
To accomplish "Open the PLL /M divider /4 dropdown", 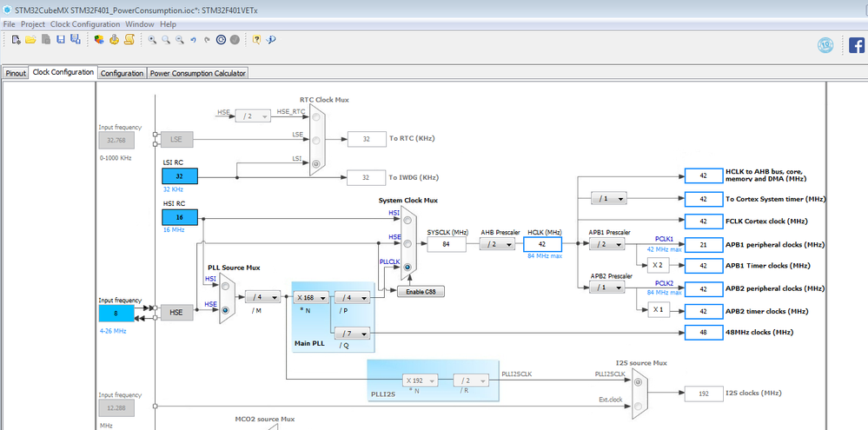I will pos(262,298).
